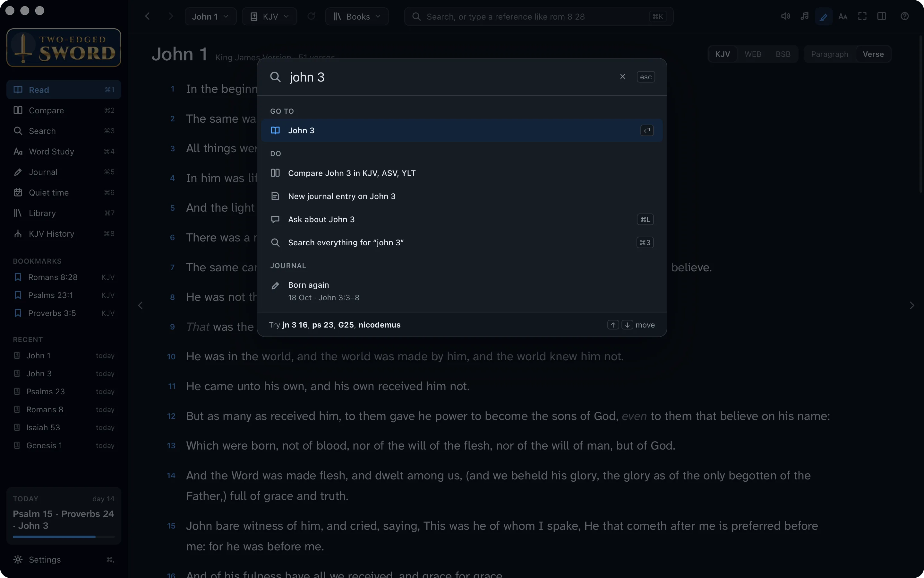Toggle the highlighter pen tool
The height and width of the screenshot is (578, 924).
click(x=824, y=16)
